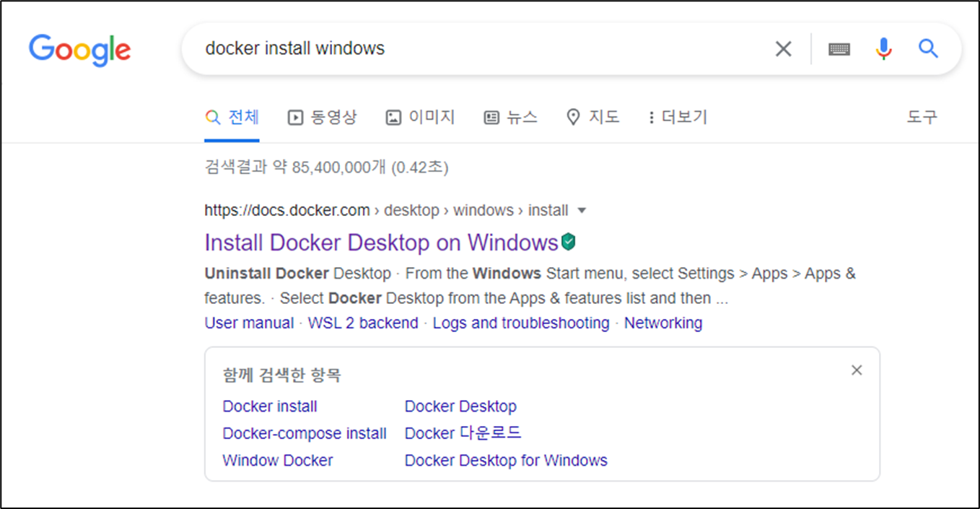Click the magnifier search button
Viewport: 980px width, 509px height.
click(x=928, y=48)
